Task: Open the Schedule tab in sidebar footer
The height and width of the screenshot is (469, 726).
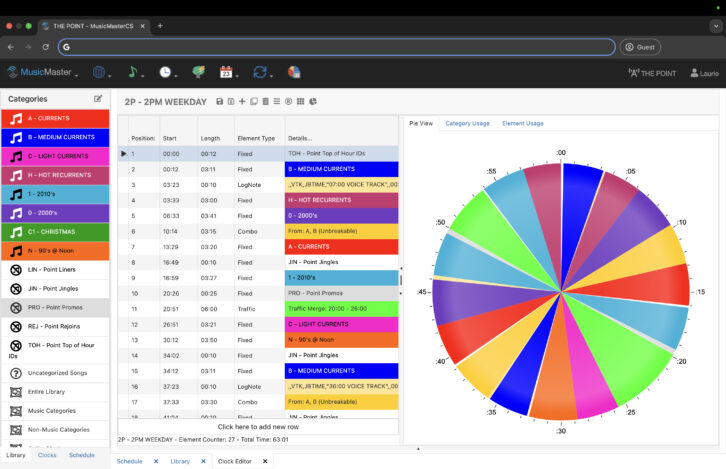Action: [x=82, y=456]
